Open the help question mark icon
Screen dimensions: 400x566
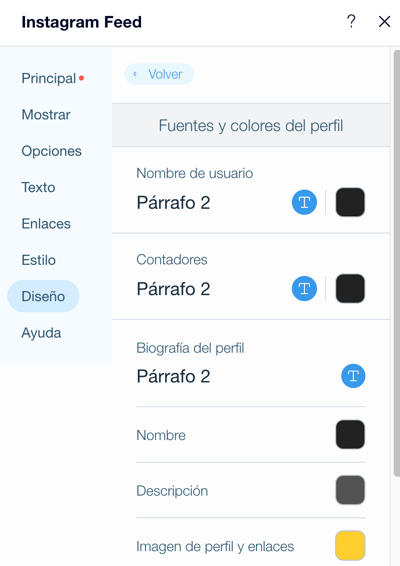click(x=351, y=21)
